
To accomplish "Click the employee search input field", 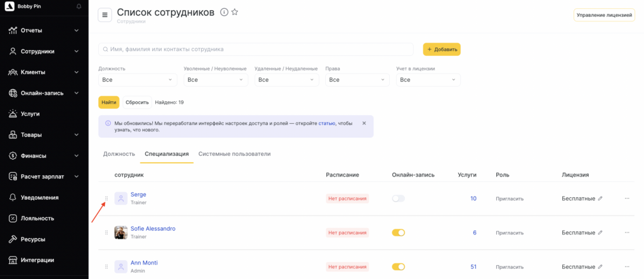I will click(256, 49).
